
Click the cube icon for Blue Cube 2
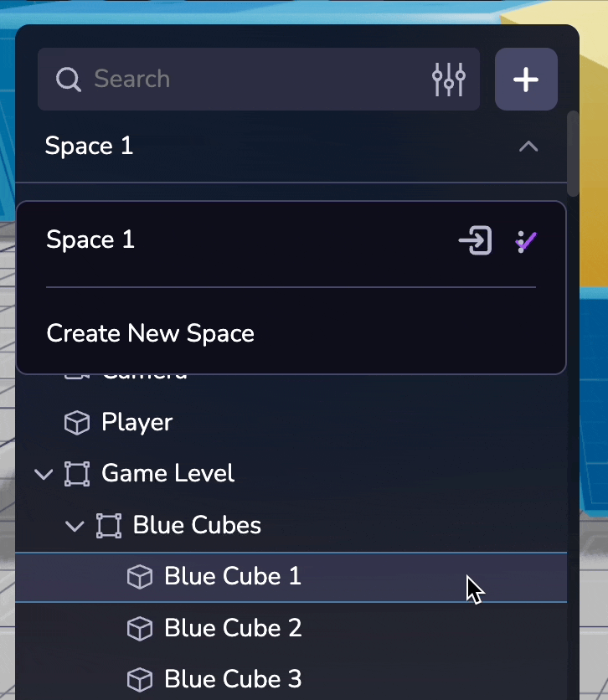(139, 628)
